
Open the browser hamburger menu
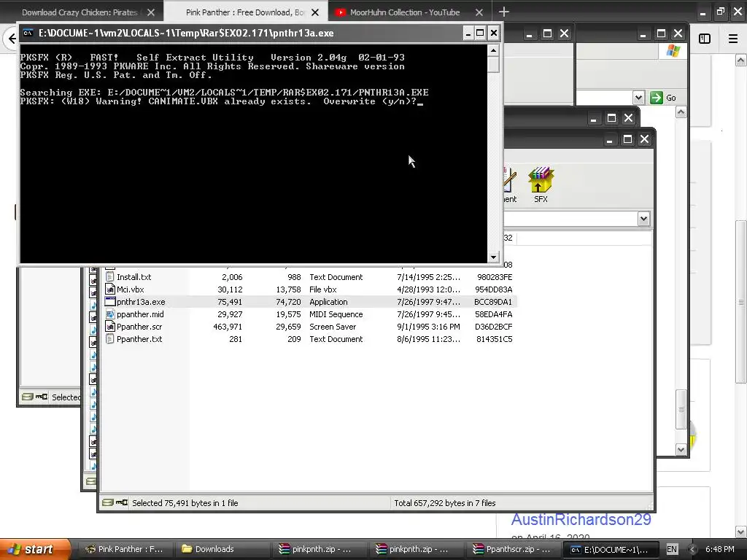pyautogui.click(x=733, y=39)
